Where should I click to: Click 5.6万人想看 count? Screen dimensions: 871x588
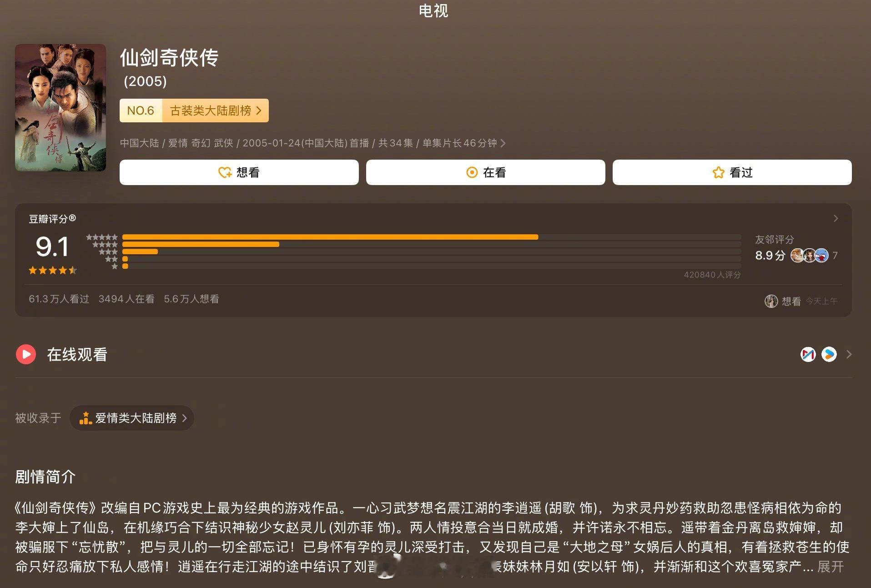tap(191, 299)
